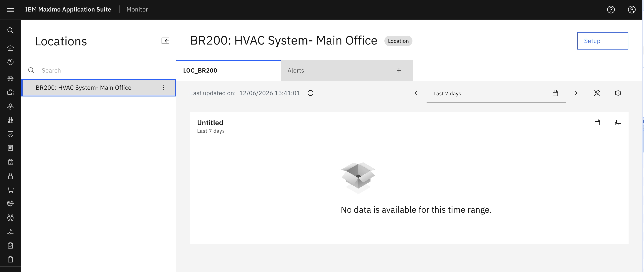Refresh the last updated data

pos(310,93)
